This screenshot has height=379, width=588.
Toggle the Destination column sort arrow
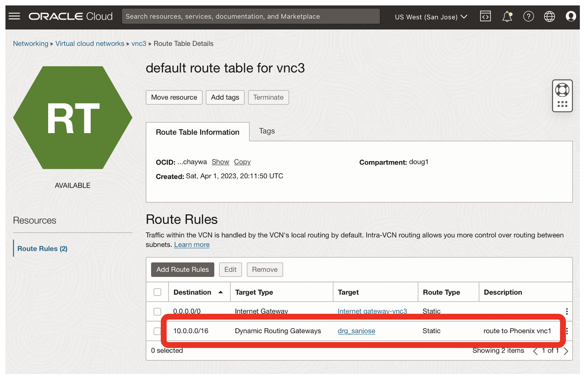click(221, 292)
